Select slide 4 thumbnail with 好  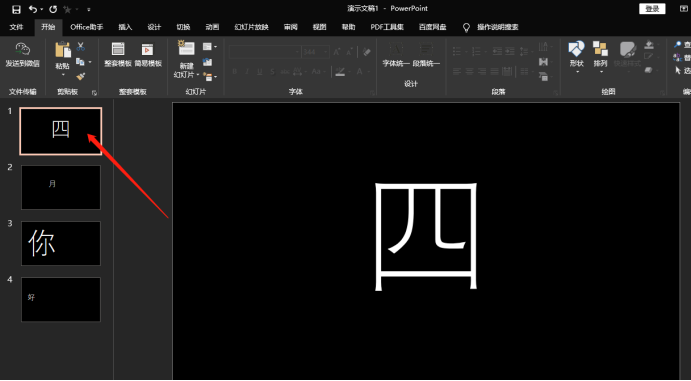(x=61, y=299)
